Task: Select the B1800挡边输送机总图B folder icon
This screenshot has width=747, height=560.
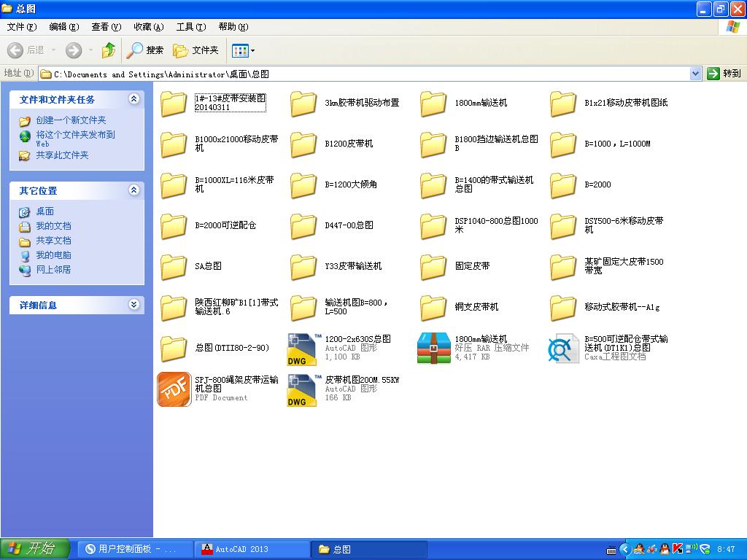Action: point(433,144)
